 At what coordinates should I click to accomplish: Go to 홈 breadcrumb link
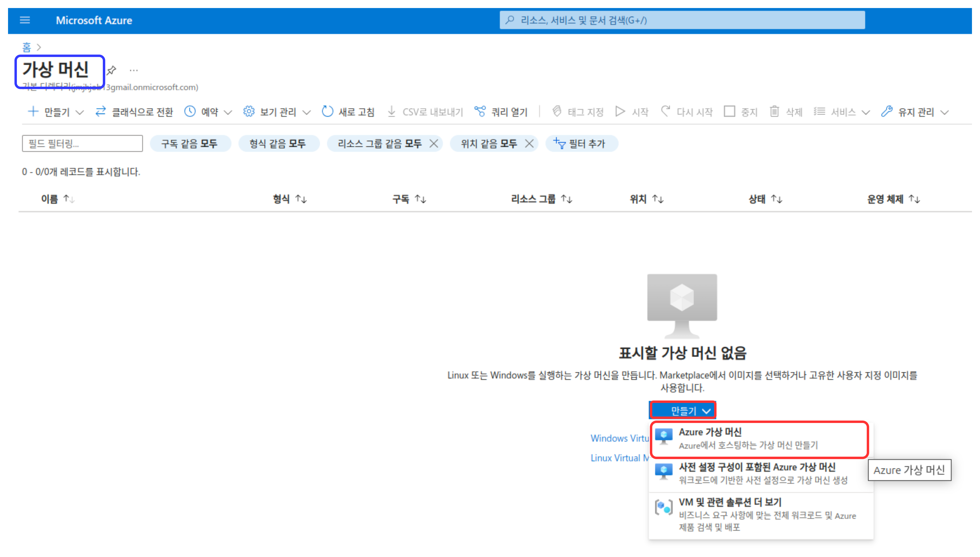pyautogui.click(x=27, y=47)
